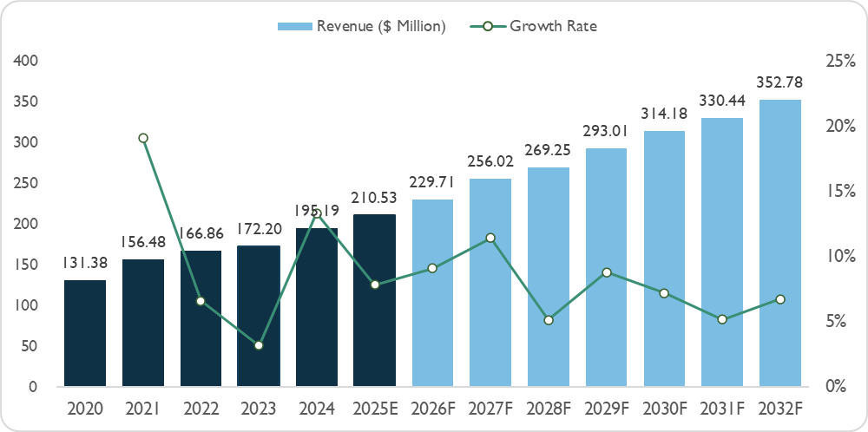Click the 2032F growth rate marker
Viewport: 868px width, 432px height.
(x=779, y=299)
